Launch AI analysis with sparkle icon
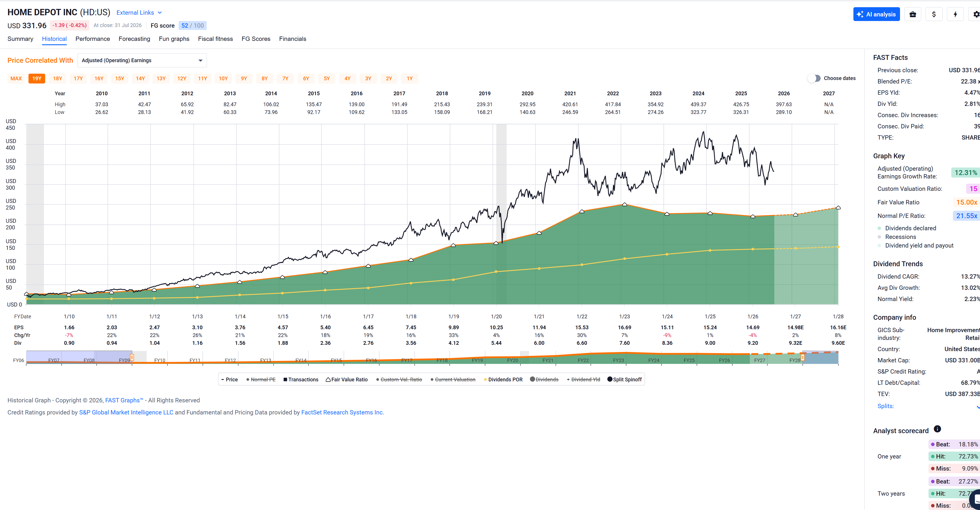980x510 pixels. pos(876,14)
